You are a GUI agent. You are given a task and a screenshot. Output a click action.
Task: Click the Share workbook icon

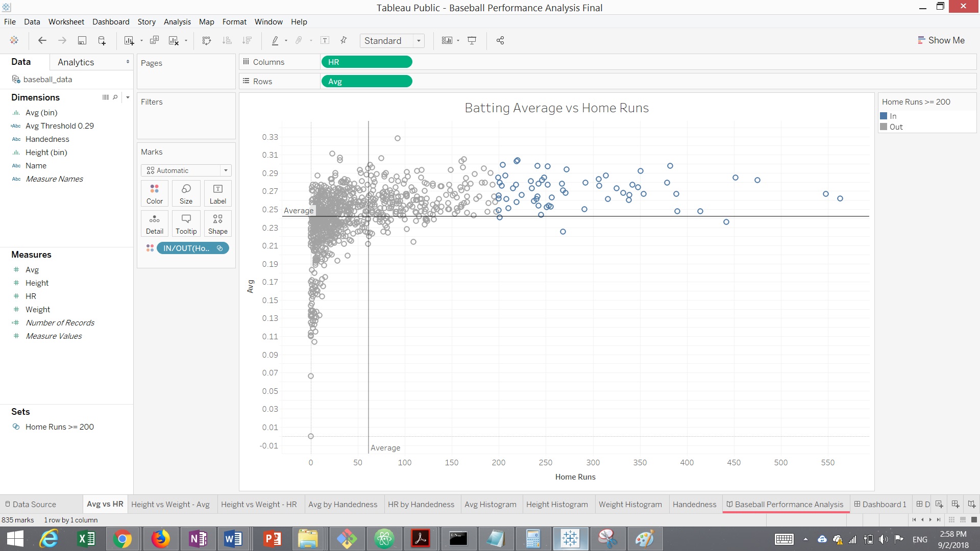coord(500,40)
